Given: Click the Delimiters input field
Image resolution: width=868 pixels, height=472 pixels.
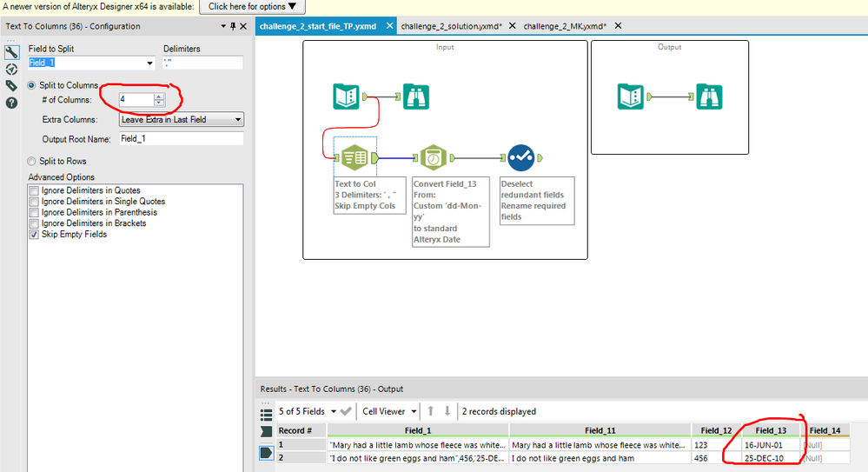Looking at the screenshot, I should click(202, 63).
